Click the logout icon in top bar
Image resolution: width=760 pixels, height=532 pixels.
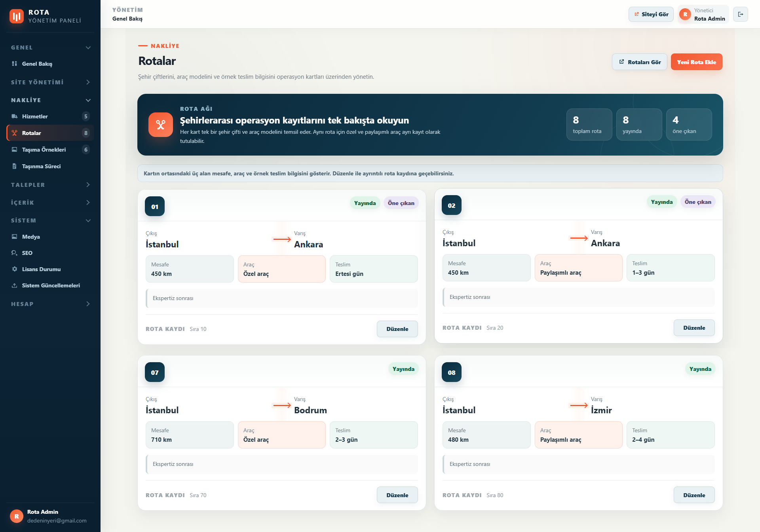click(741, 14)
